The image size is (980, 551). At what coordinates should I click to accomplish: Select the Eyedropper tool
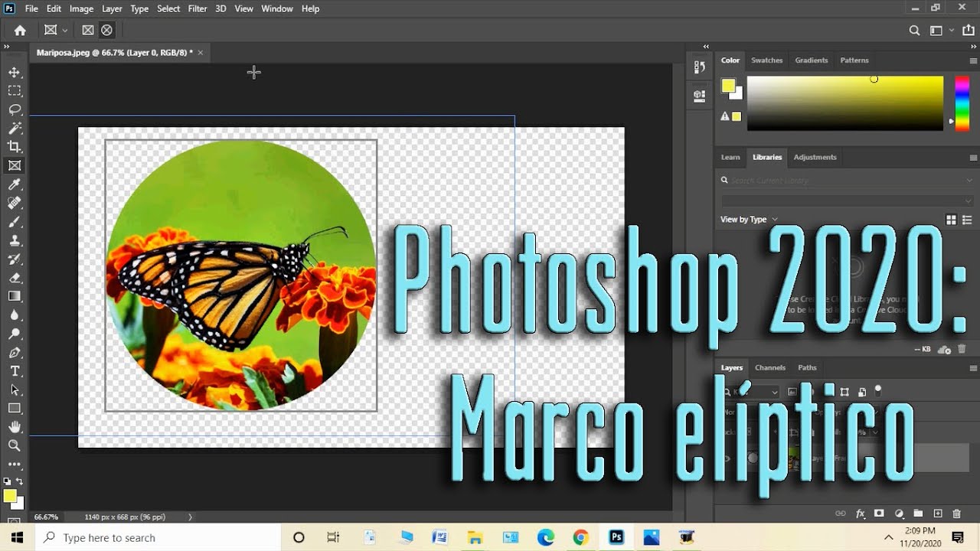tap(15, 184)
